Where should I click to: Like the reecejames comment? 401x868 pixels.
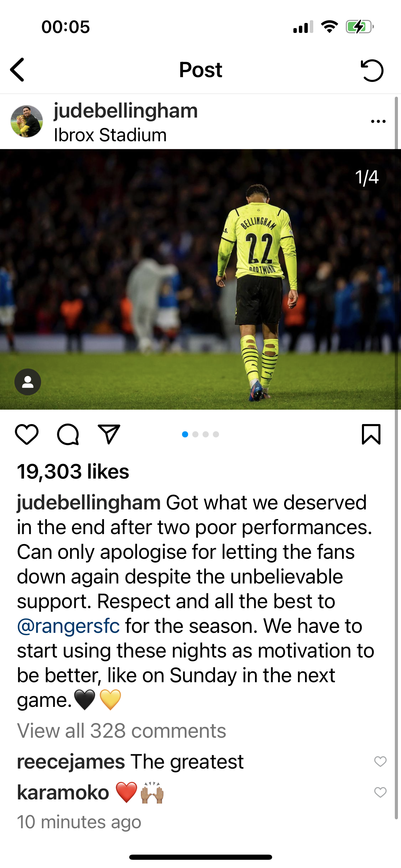click(380, 761)
